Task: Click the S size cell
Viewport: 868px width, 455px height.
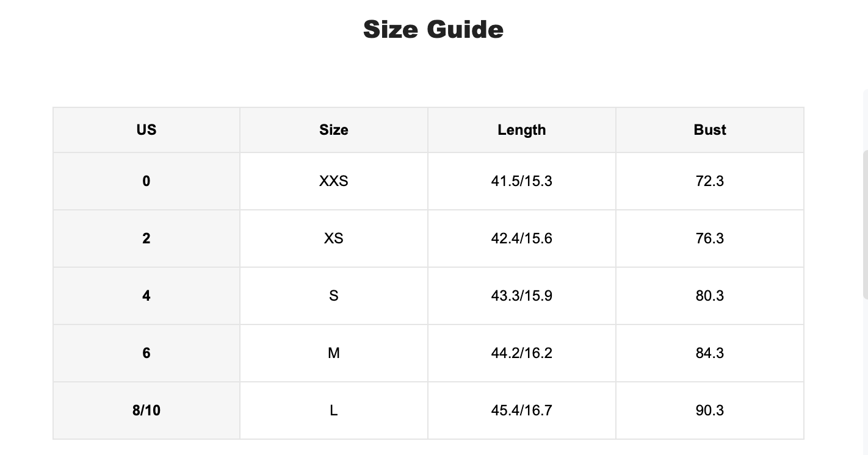Action: 334,296
